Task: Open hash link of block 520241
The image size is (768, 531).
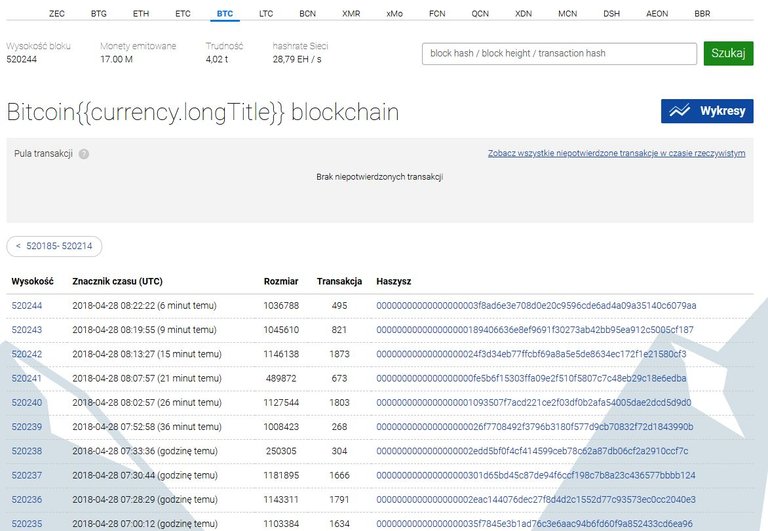Action: [531, 378]
